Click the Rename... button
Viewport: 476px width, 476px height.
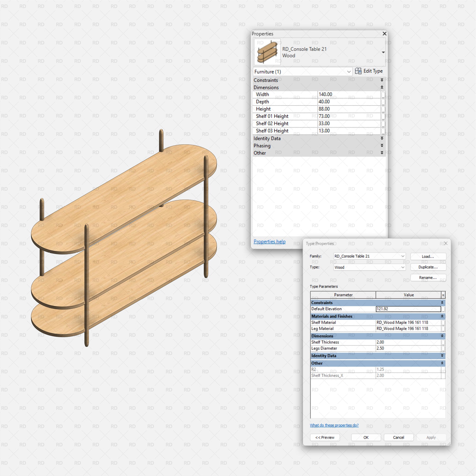428,278
